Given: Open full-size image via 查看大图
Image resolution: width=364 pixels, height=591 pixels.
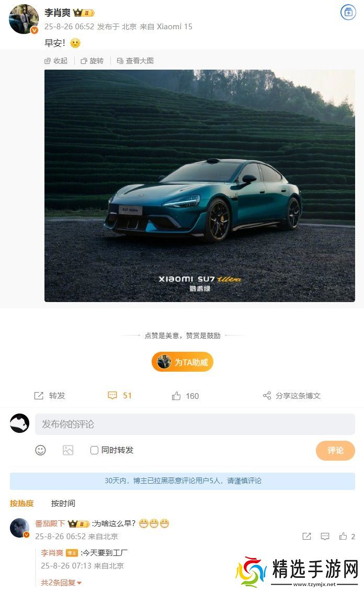Looking at the screenshot, I should [x=135, y=61].
